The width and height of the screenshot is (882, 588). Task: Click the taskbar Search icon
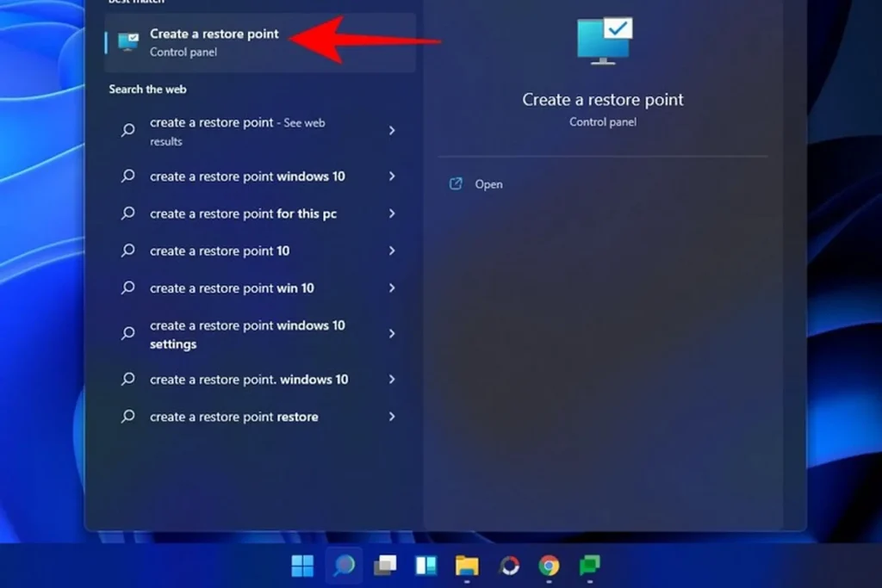click(x=344, y=565)
